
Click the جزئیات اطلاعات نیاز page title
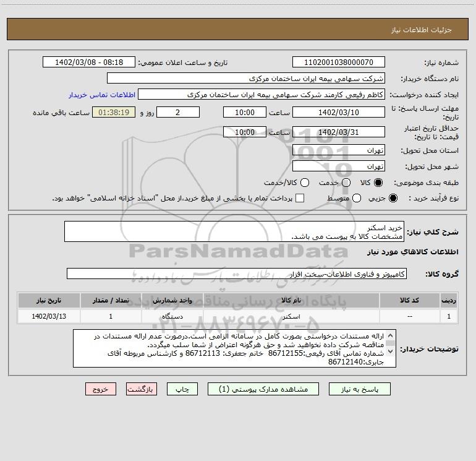[x=421, y=30]
